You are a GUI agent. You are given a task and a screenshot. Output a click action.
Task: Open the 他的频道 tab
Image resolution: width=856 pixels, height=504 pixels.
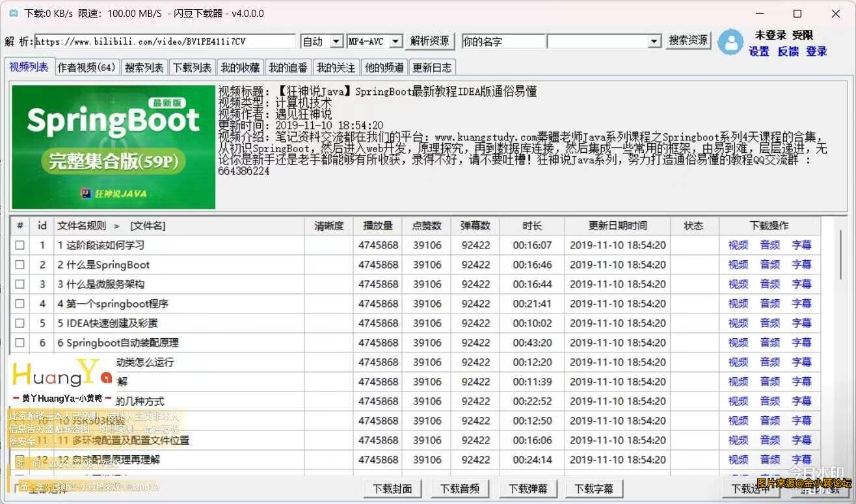point(384,68)
